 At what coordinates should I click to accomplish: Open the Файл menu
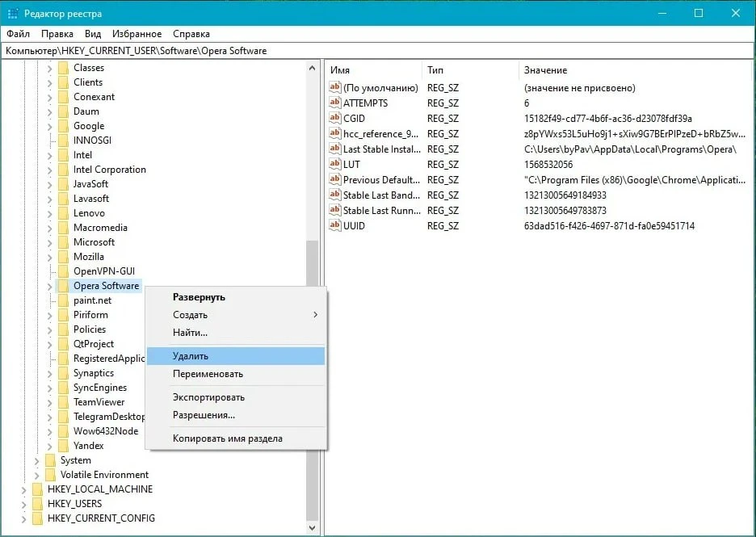pyautogui.click(x=19, y=34)
